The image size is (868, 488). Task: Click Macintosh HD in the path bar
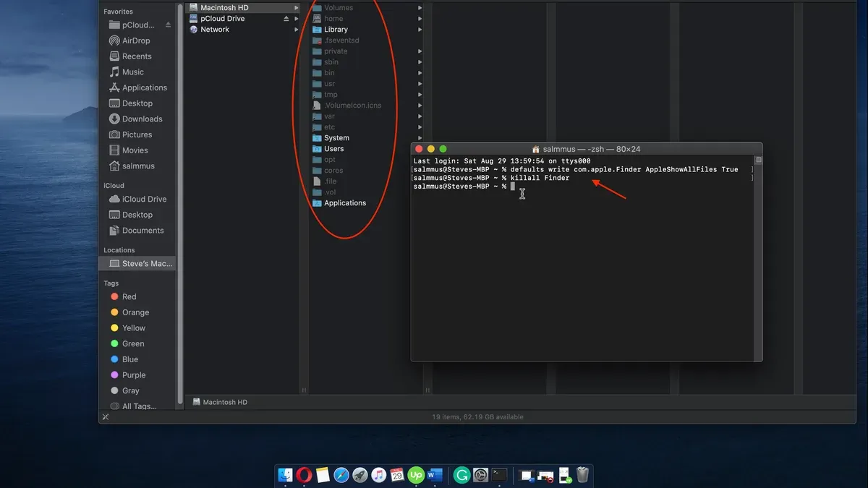(x=220, y=402)
